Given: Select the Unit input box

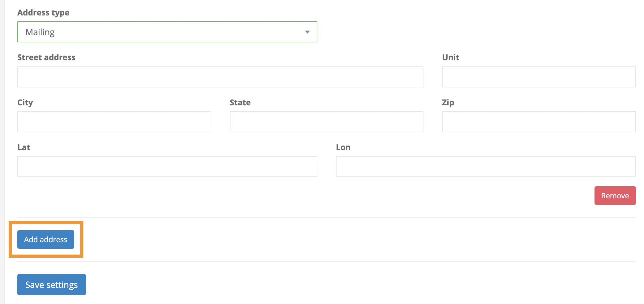Looking at the screenshot, I should tap(539, 77).
